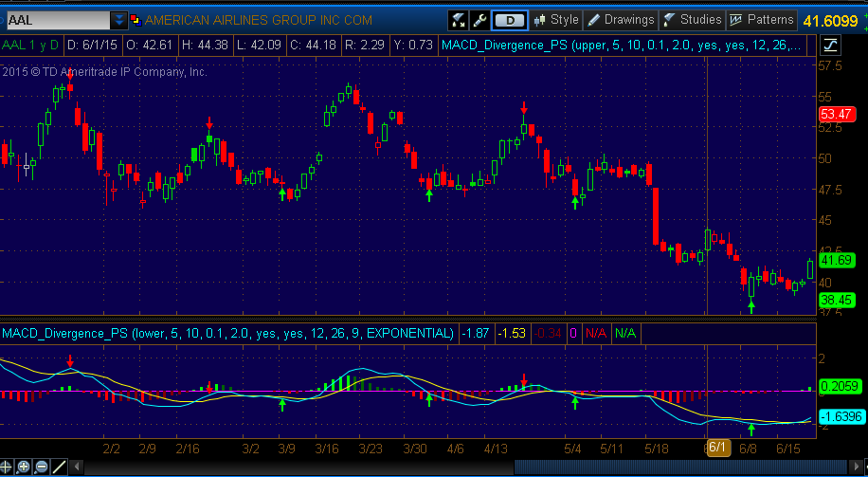The width and height of the screenshot is (868, 477).
Task: Click the AMERICAN AIRLINES GROUP INC COM title
Action: click(x=259, y=21)
